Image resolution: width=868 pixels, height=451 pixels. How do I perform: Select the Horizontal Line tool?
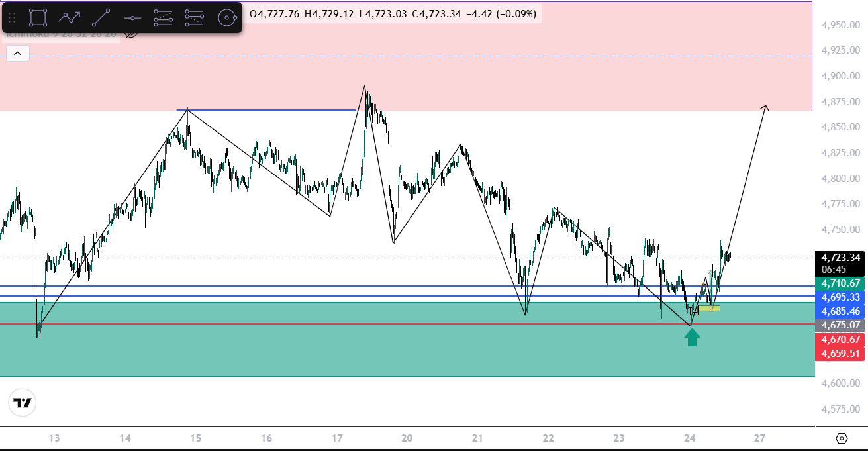(132, 18)
